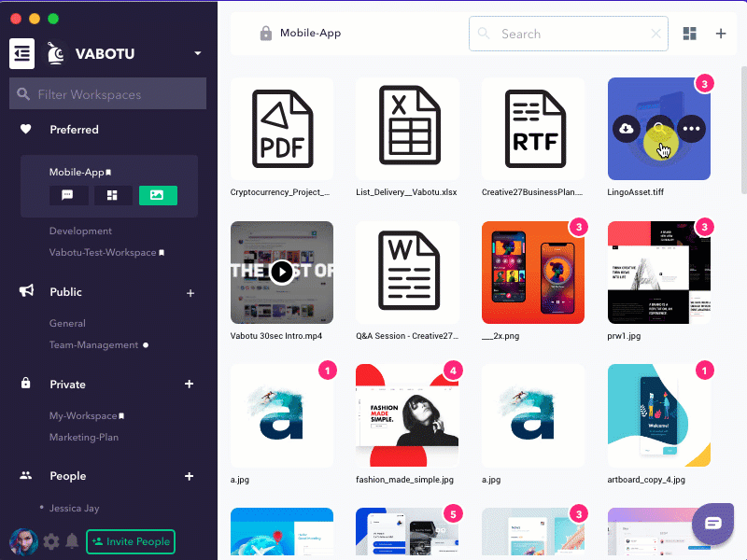The image size is (747, 560).
Task: Open the floating chat bubble button
Action: point(712,524)
